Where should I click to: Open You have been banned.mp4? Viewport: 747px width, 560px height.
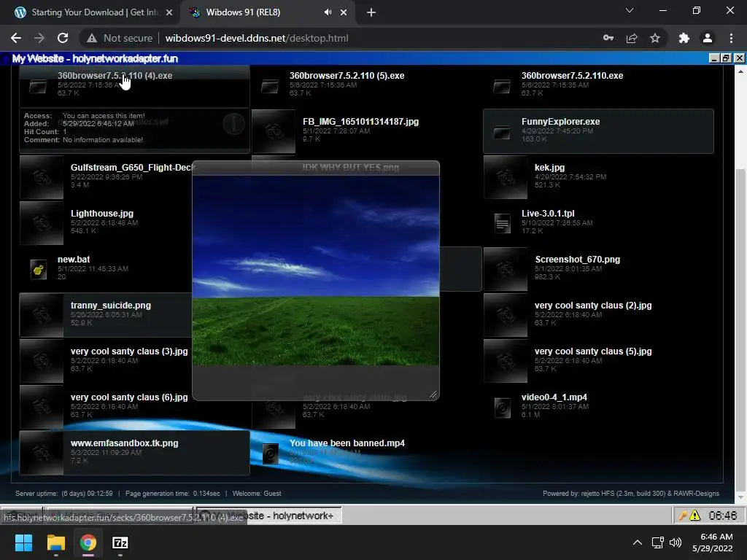pos(347,443)
